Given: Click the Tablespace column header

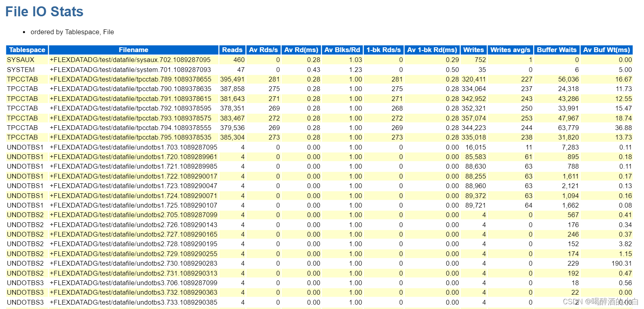Looking at the screenshot, I should pyautogui.click(x=27, y=50).
